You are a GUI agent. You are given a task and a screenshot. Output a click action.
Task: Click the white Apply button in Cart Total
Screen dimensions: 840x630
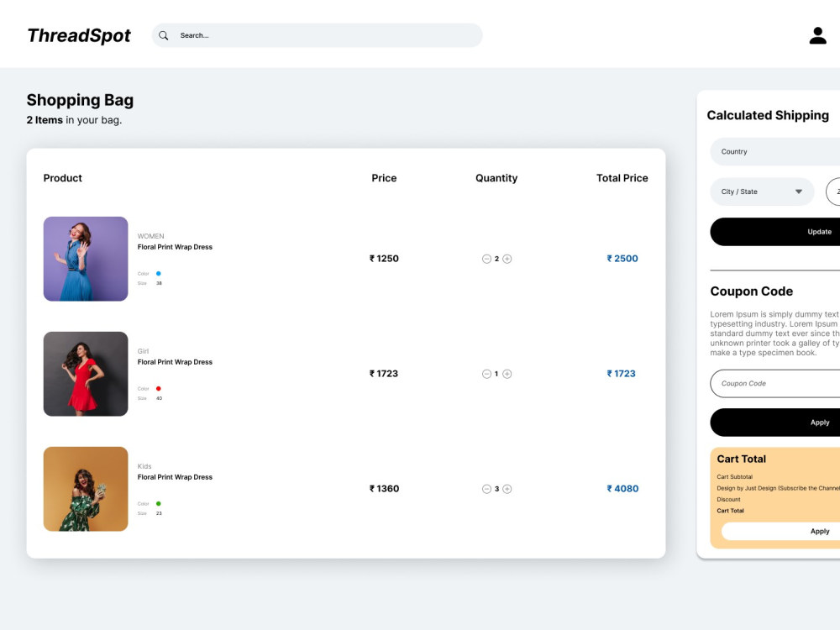pyautogui.click(x=780, y=532)
